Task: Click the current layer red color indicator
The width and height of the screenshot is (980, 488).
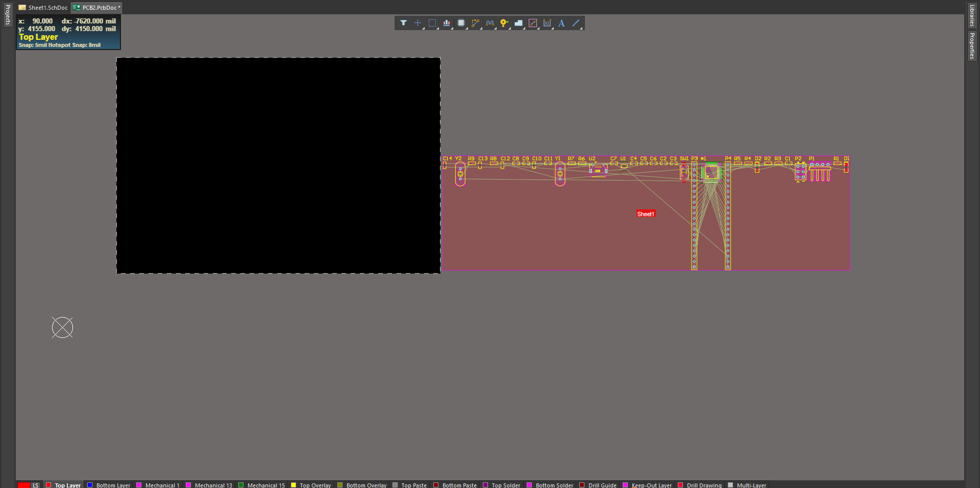Action: [x=24, y=485]
